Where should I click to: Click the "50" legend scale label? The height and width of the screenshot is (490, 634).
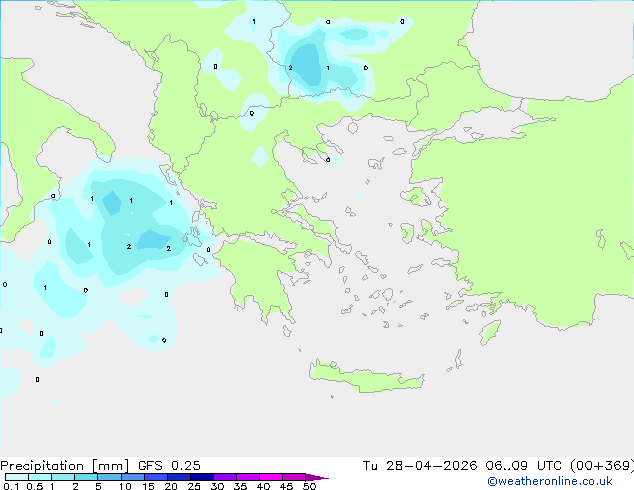point(309,486)
